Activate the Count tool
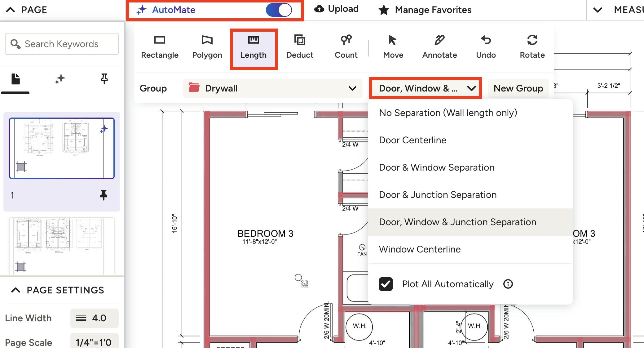Image resolution: width=644 pixels, height=348 pixels. coord(346,47)
